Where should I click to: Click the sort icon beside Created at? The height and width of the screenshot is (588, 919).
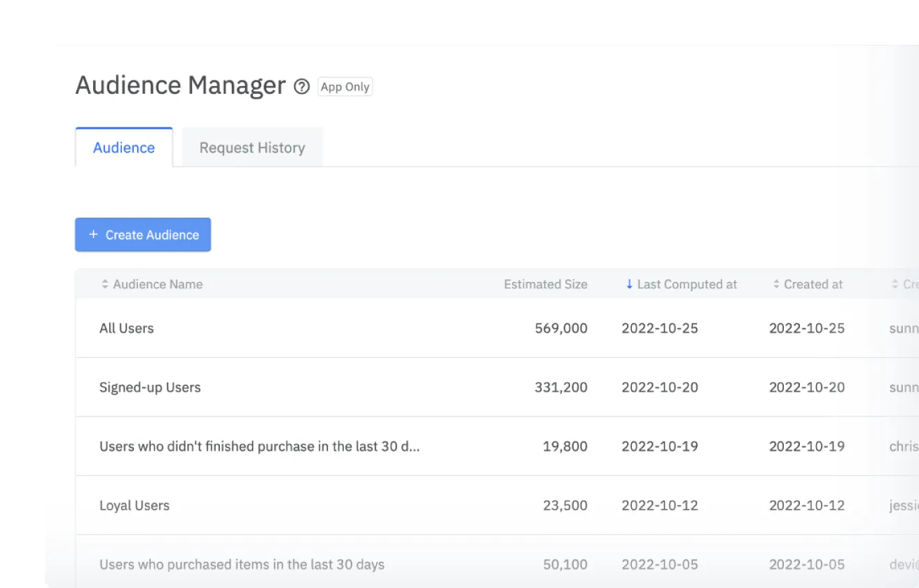pyautogui.click(x=778, y=284)
